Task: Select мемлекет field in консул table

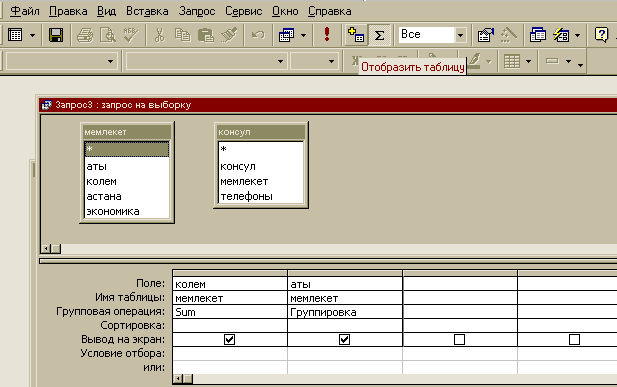Action: 261,181
